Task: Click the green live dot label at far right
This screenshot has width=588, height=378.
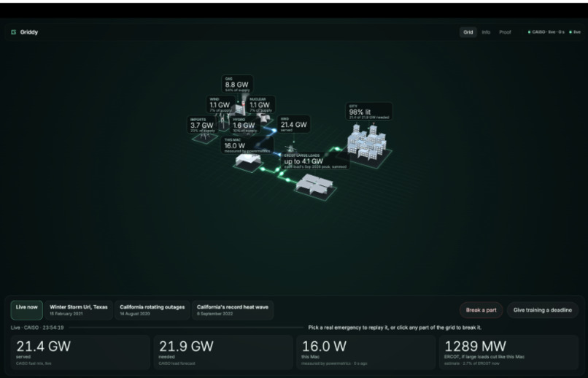Action: (574, 32)
